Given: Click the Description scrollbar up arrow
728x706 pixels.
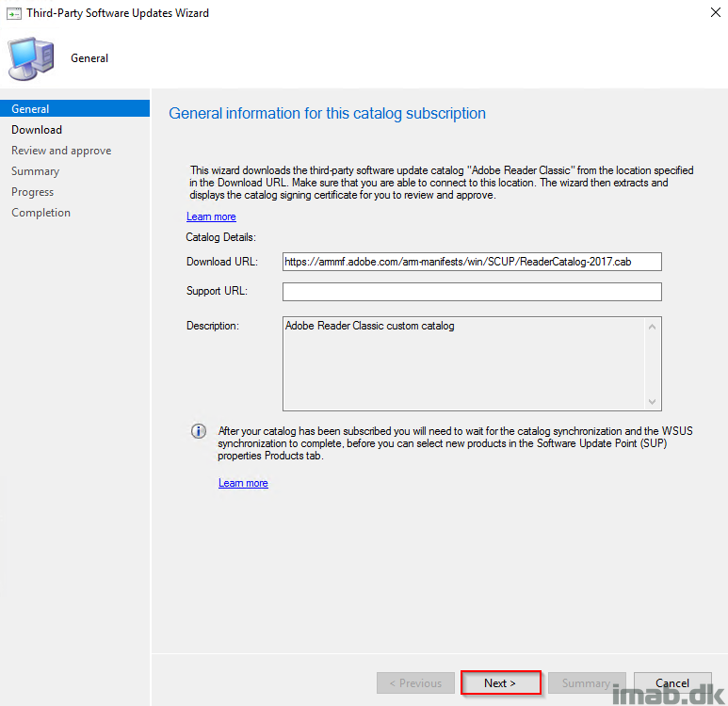Looking at the screenshot, I should pyautogui.click(x=653, y=327).
